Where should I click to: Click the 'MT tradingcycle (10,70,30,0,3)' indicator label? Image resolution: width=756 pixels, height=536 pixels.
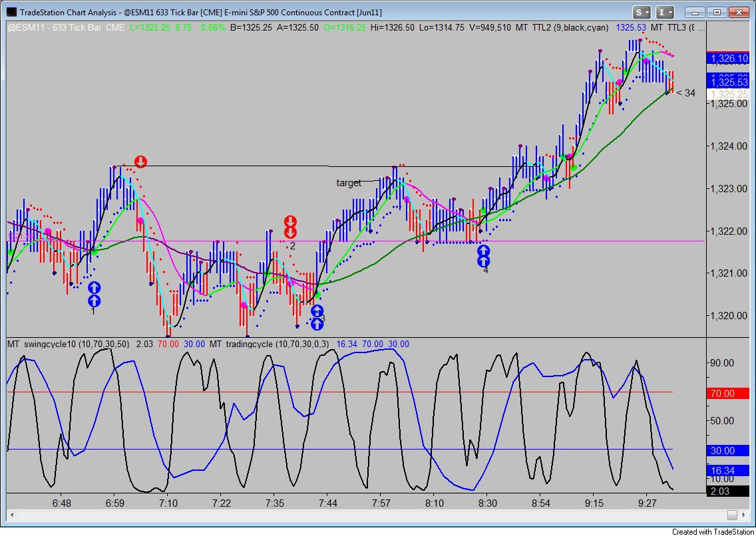(270, 344)
